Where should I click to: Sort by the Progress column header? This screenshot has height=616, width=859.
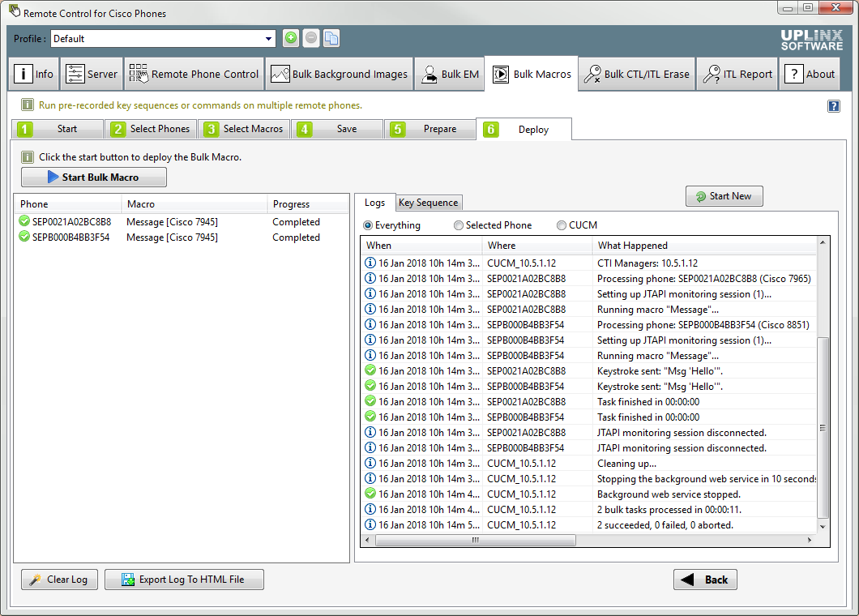pos(307,204)
